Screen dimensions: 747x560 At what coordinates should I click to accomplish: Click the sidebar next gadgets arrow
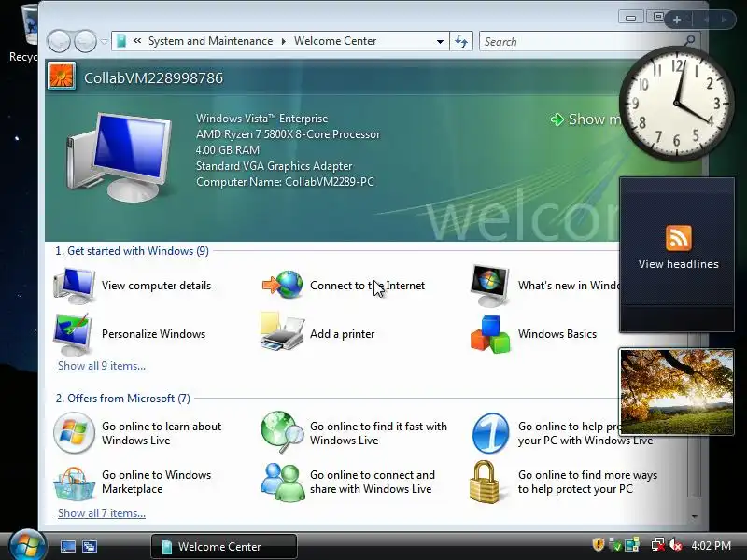724,20
